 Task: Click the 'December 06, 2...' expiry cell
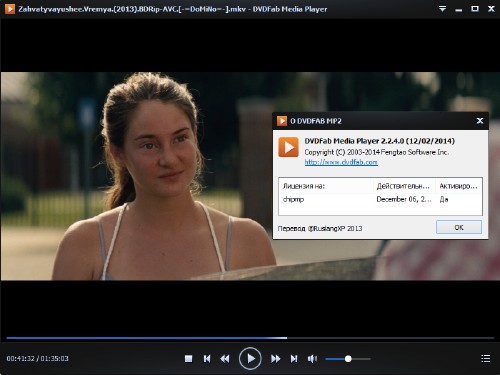click(x=404, y=199)
